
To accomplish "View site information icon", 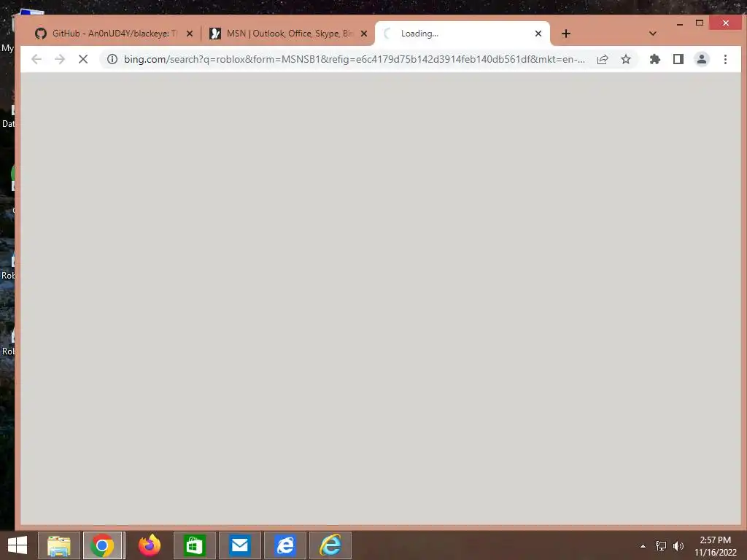I will click(x=112, y=59).
